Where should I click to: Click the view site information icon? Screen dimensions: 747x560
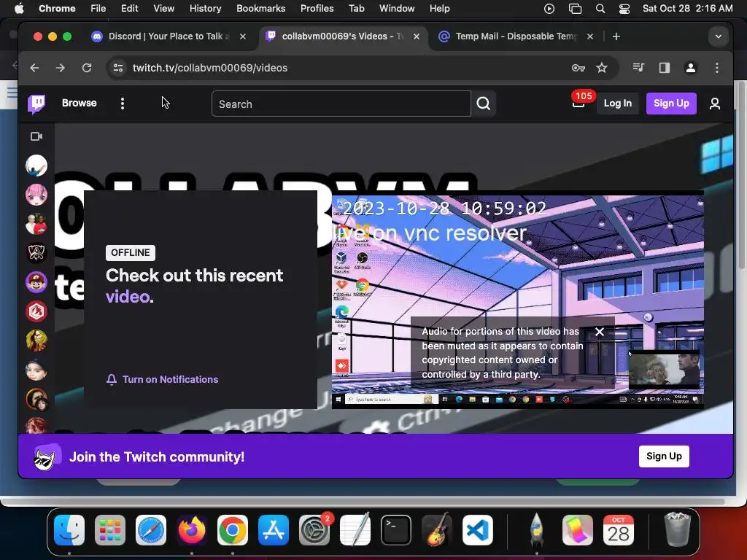[118, 68]
